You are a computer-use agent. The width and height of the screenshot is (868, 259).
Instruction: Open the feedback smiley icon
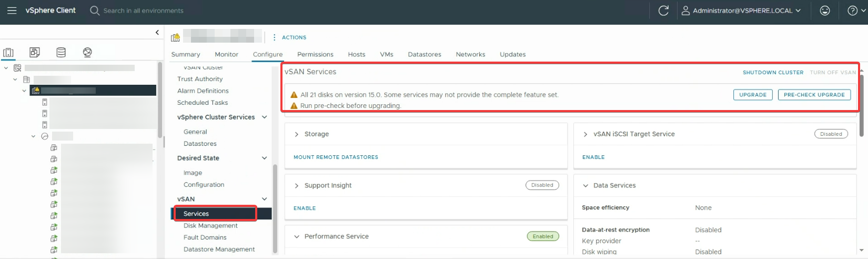825,11
